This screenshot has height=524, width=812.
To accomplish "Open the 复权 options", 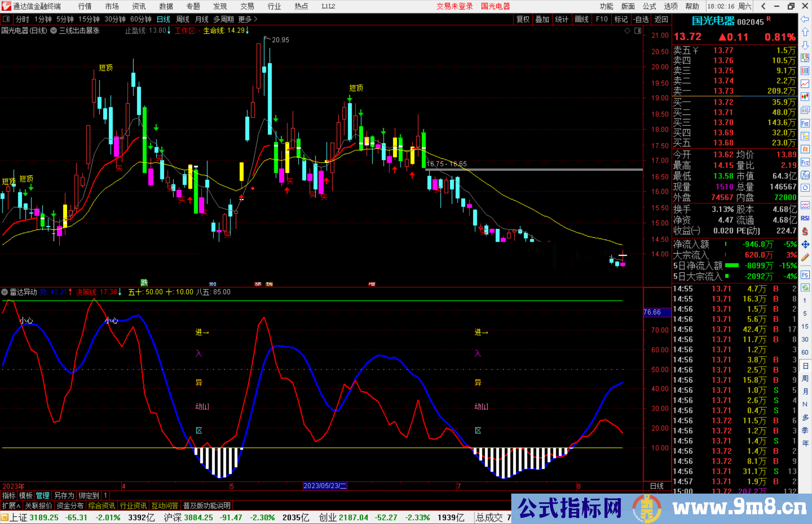I will [523, 19].
